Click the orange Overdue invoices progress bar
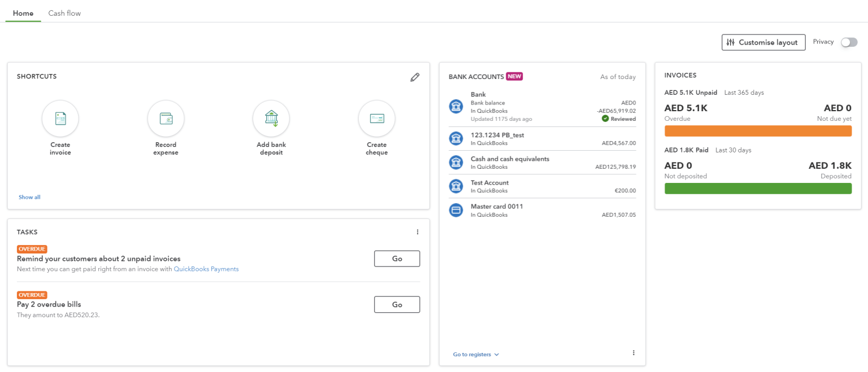 click(x=758, y=130)
